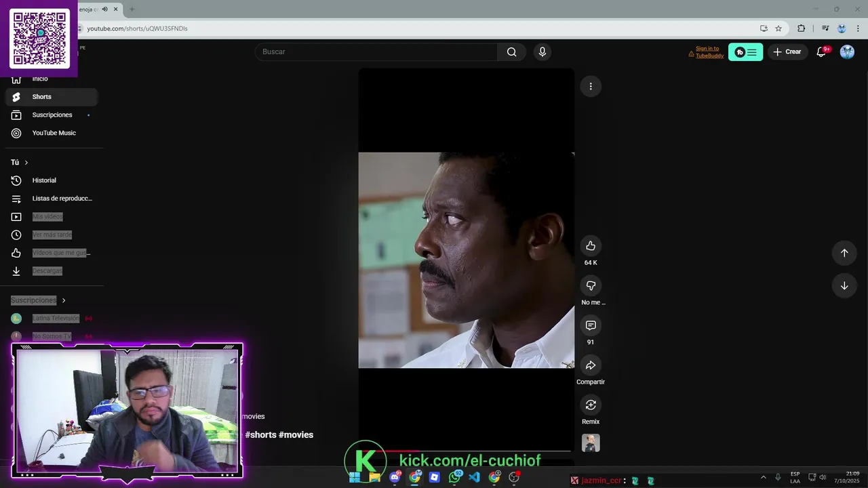Click the taskbar microphone tray icon
Image resolution: width=868 pixels, height=488 pixels.
pos(778,477)
